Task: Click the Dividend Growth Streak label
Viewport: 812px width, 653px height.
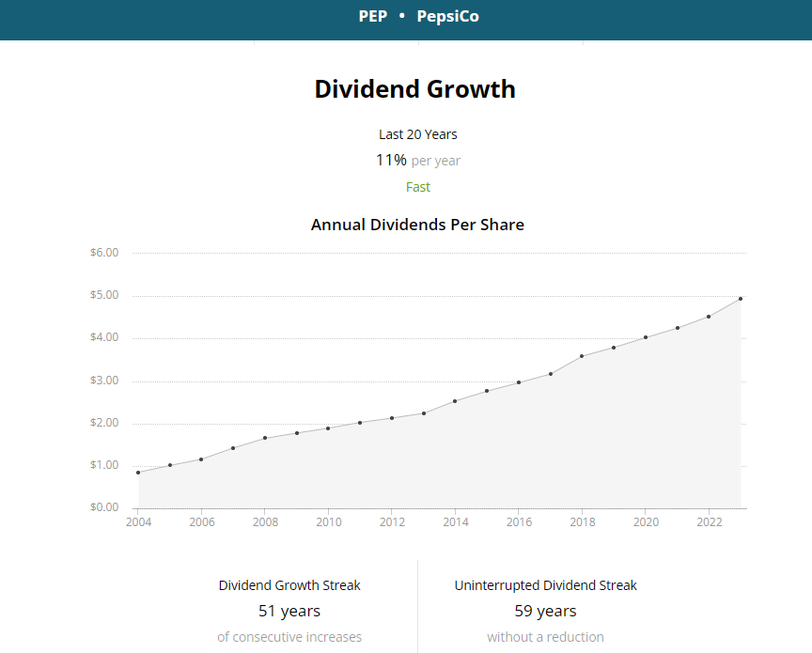Action: (x=289, y=585)
